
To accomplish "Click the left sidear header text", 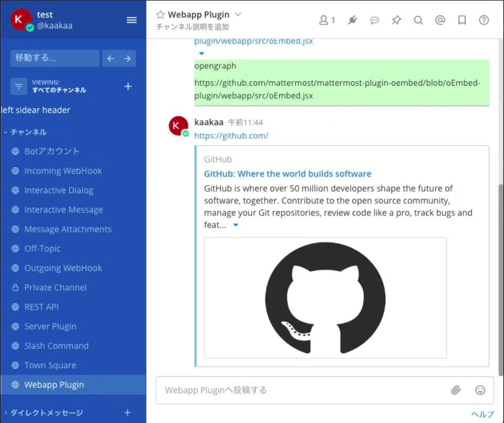I will coord(36,110).
